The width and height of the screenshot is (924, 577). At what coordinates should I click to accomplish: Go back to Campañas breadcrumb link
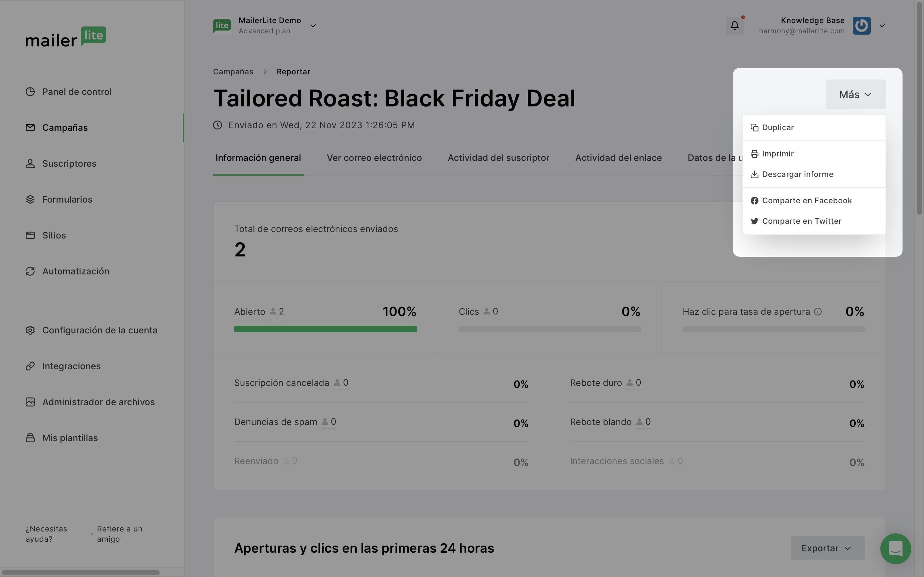pos(233,72)
